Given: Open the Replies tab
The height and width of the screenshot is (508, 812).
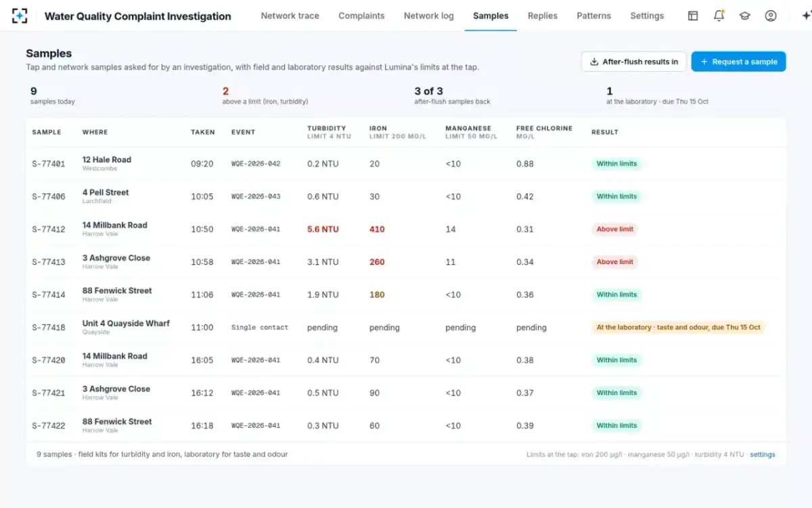Looking at the screenshot, I should tap(544, 16).
